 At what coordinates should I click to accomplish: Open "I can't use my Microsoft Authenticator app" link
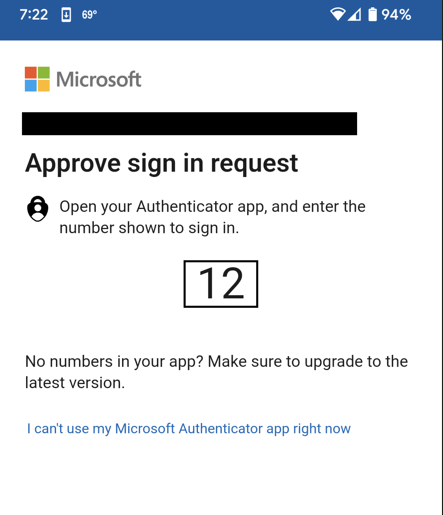(189, 429)
